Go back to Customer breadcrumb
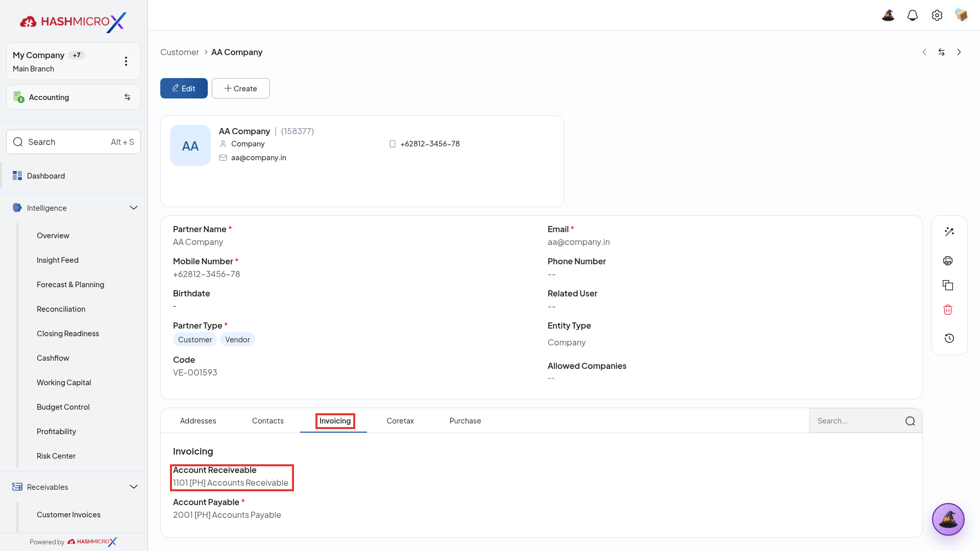Screen dimensions: 980x551 tap(180, 52)
